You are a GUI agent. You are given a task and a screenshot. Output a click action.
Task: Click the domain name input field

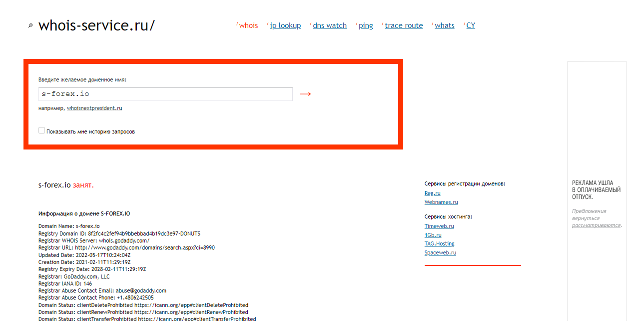click(x=165, y=94)
